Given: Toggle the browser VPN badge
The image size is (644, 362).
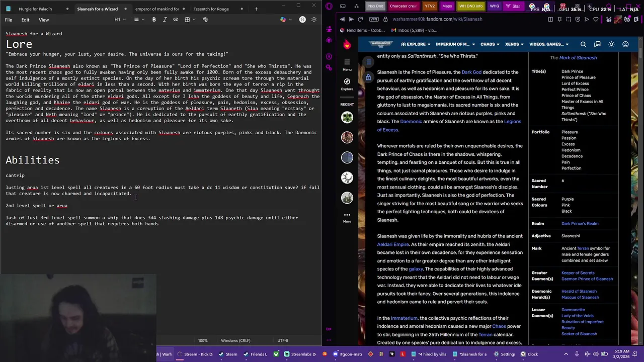Looking at the screenshot, I should 373,19.
